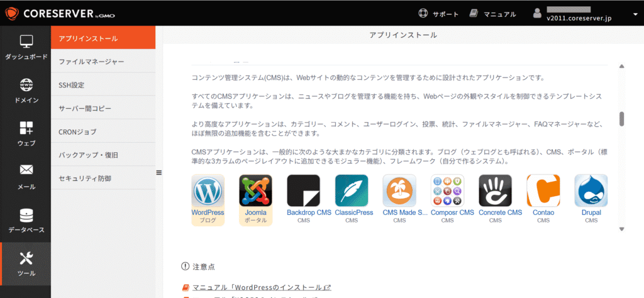Select the WordPress app icon

(208, 191)
